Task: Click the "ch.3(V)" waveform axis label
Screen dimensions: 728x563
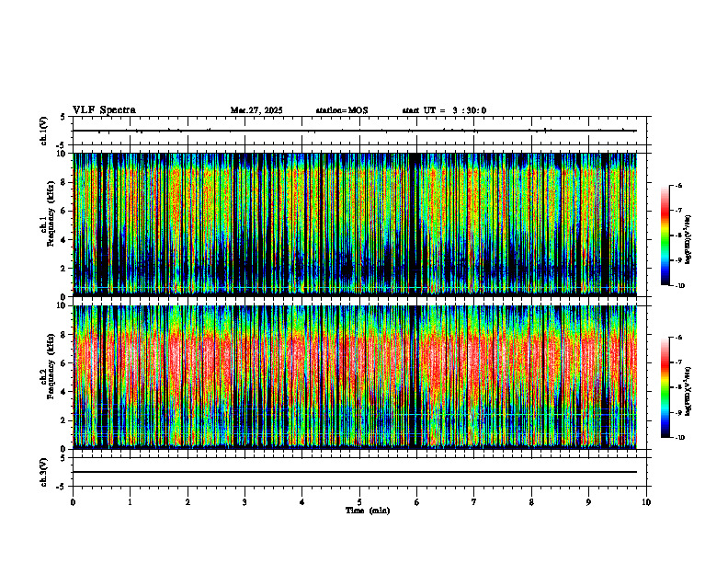Action: point(44,472)
